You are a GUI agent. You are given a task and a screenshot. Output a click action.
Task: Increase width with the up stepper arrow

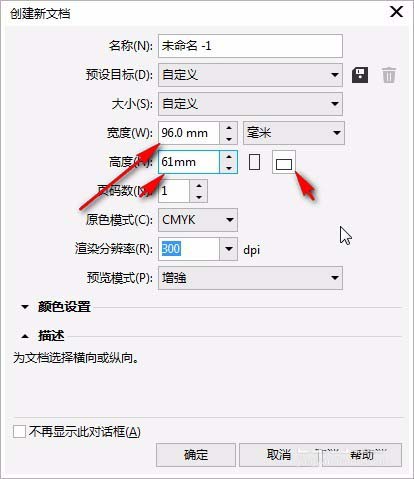click(x=229, y=128)
